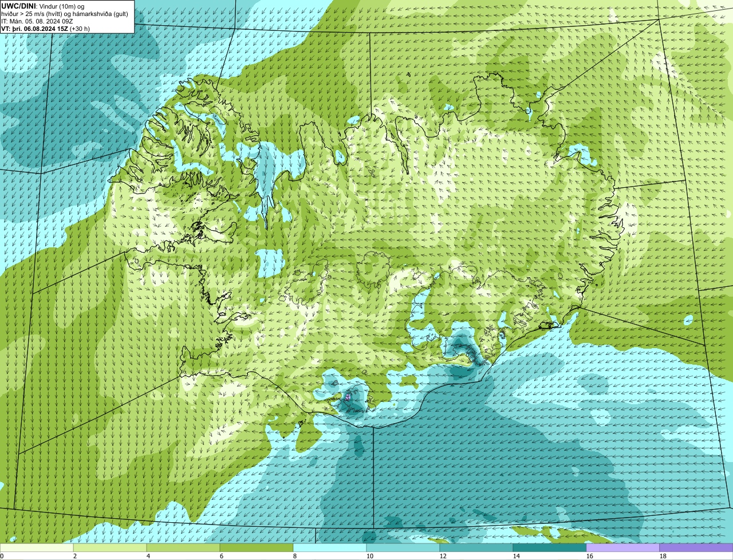Select the light teal 10–12 m/s scale swatch
The width and height of the screenshot is (733, 560).
[x=403, y=547]
